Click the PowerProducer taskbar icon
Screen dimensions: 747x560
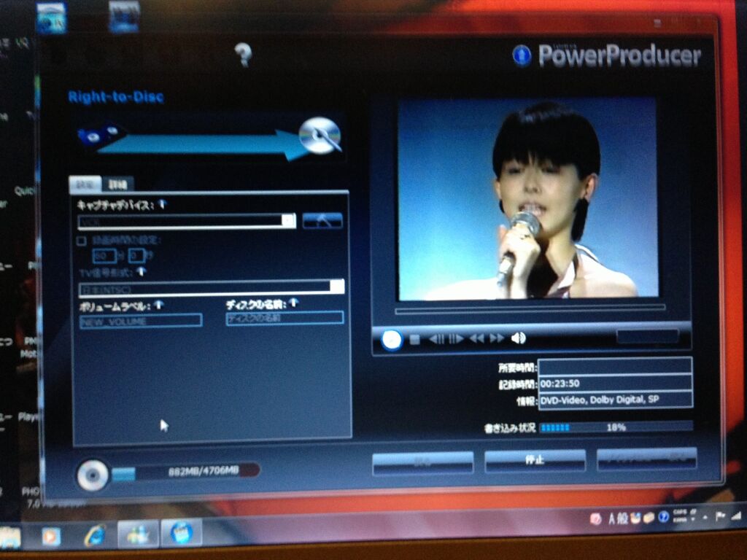[181, 532]
